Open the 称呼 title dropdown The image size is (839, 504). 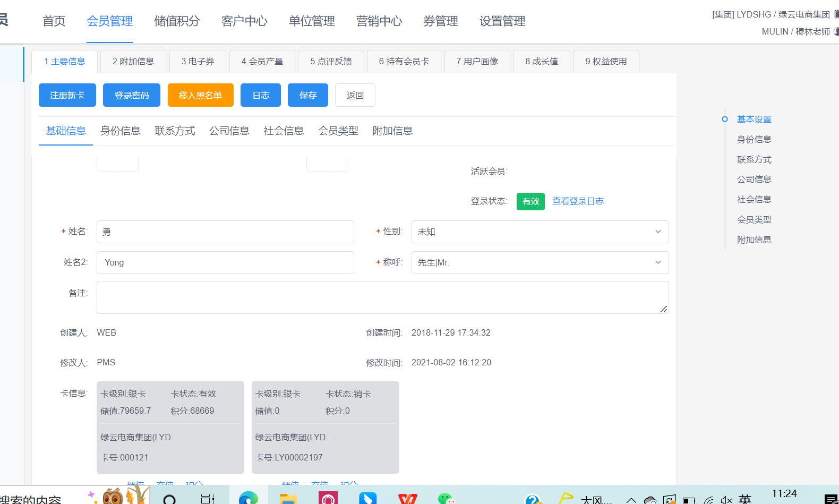[x=540, y=262]
